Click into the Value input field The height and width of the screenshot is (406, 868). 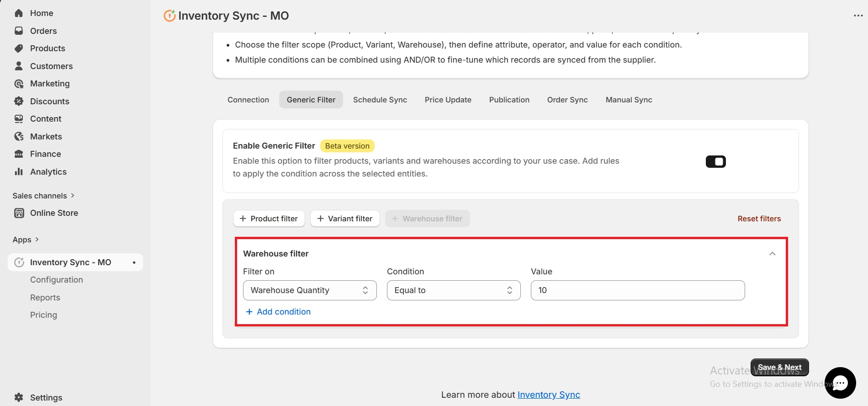638,290
